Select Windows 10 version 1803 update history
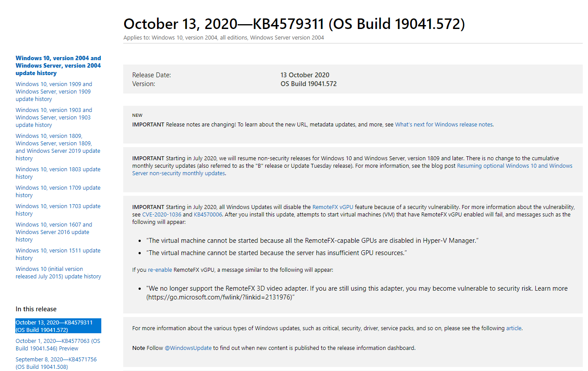 click(x=58, y=173)
